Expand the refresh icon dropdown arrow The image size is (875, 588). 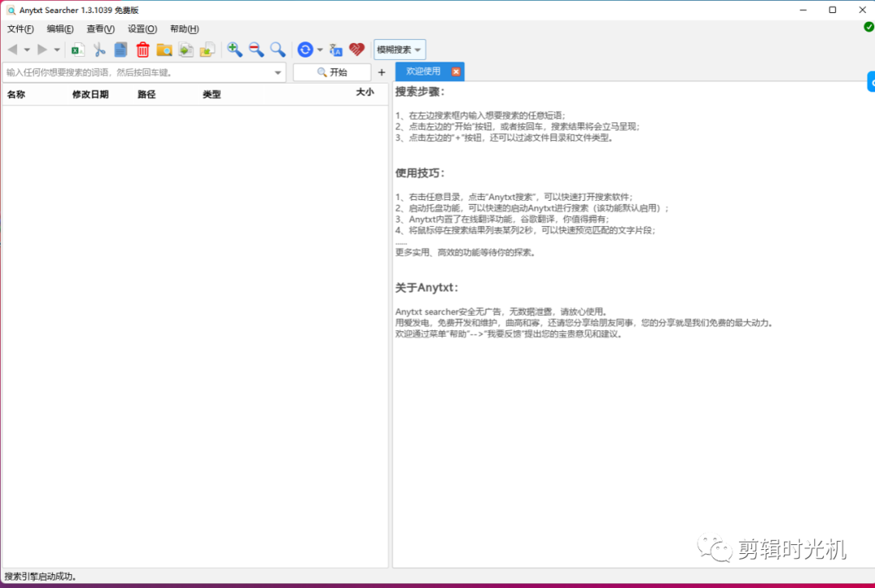320,50
